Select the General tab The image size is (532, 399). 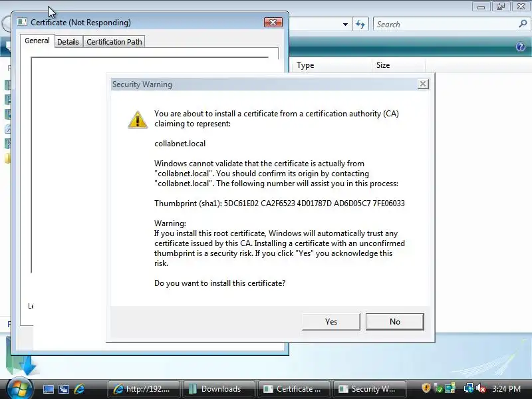tap(37, 41)
